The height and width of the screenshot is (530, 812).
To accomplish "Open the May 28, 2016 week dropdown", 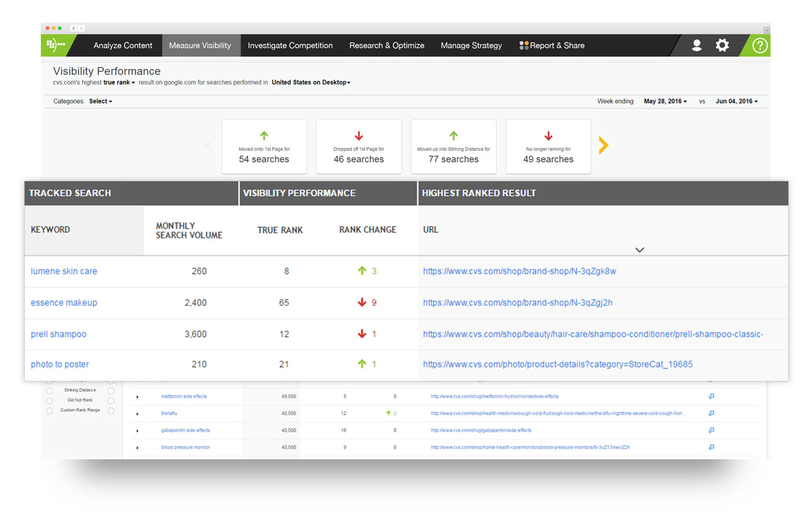I will (x=665, y=101).
